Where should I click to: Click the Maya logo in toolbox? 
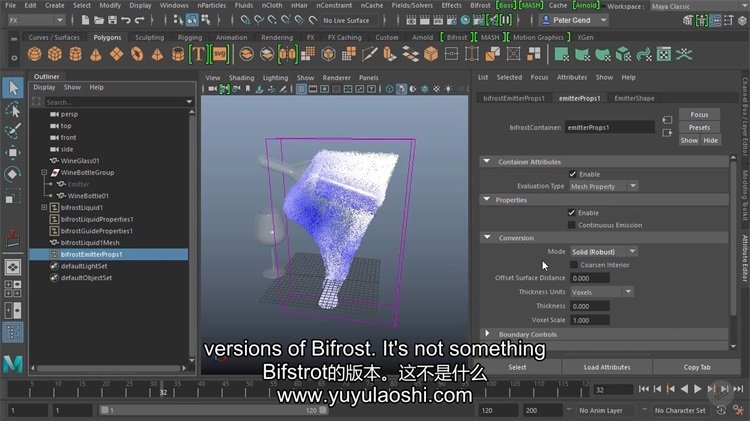pos(13,365)
